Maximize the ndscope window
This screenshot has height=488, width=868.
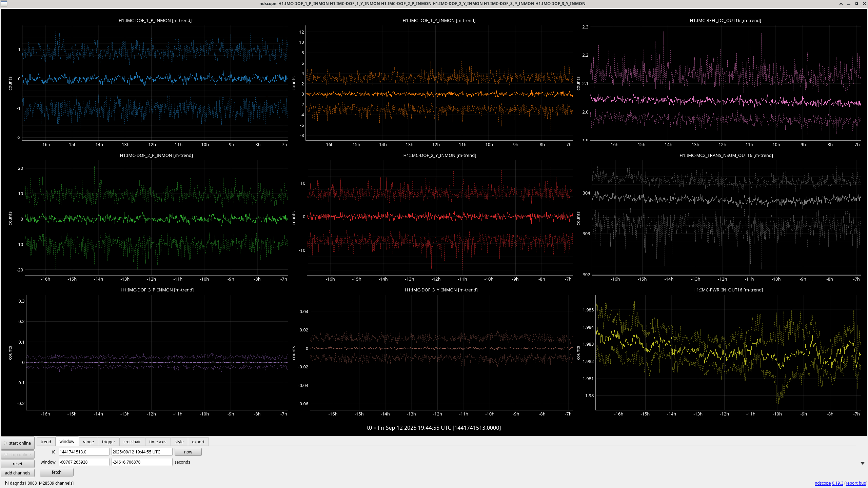856,4
